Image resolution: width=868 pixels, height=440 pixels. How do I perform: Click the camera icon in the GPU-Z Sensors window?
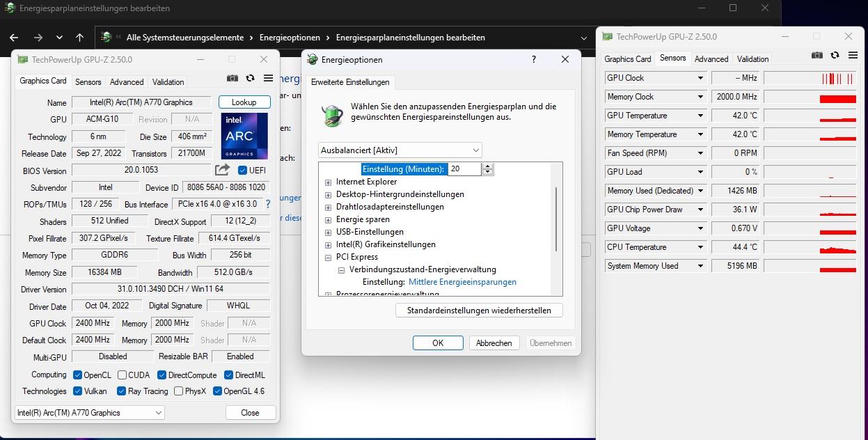(817, 56)
